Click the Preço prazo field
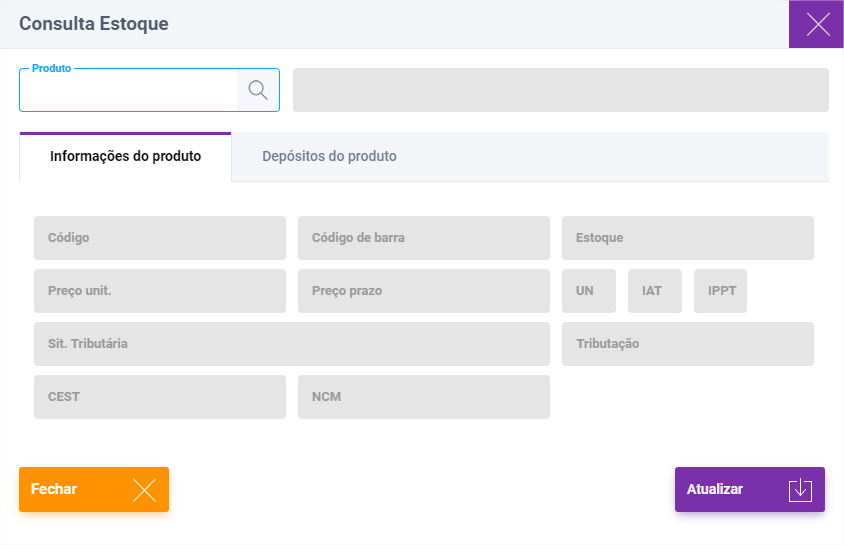The height and width of the screenshot is (545, 844). [x=424, y=291]
